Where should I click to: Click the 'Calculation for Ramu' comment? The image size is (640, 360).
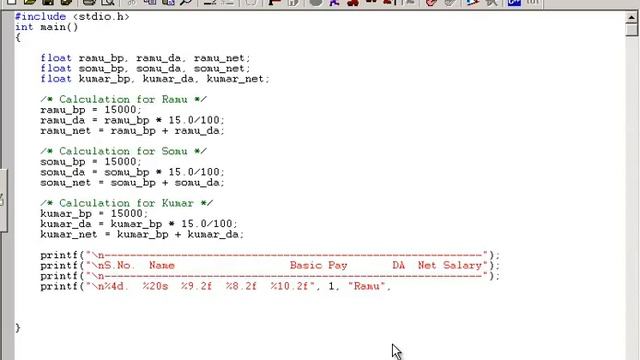pos(124,100)
